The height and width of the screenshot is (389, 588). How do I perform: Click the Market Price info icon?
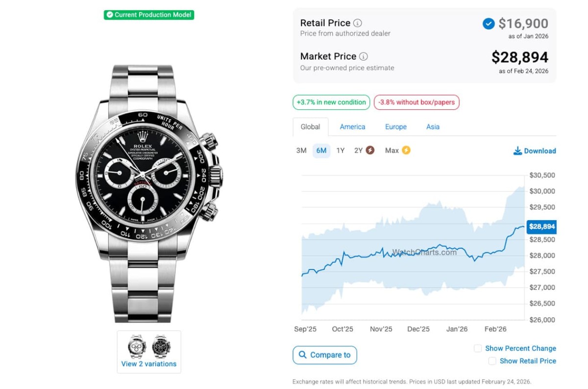pos(363,56)
